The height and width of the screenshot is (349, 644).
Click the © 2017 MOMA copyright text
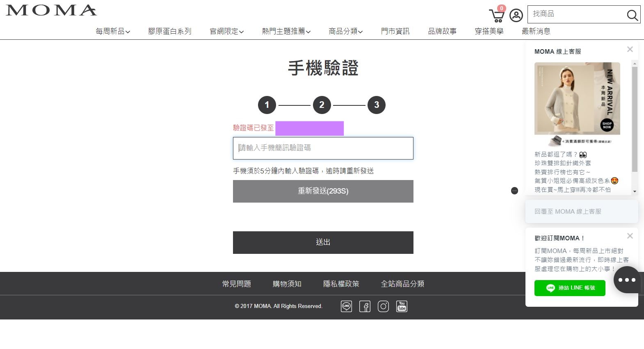click(x=279, y=306)
